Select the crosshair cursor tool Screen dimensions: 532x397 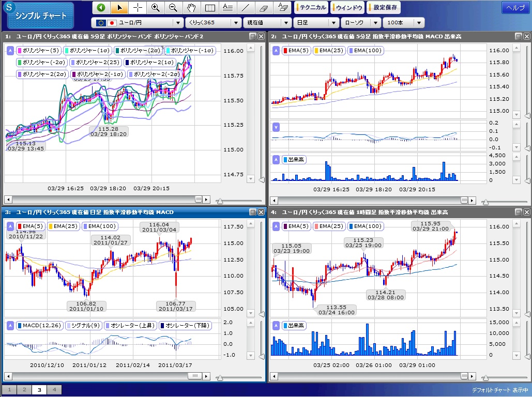[138, 8]
